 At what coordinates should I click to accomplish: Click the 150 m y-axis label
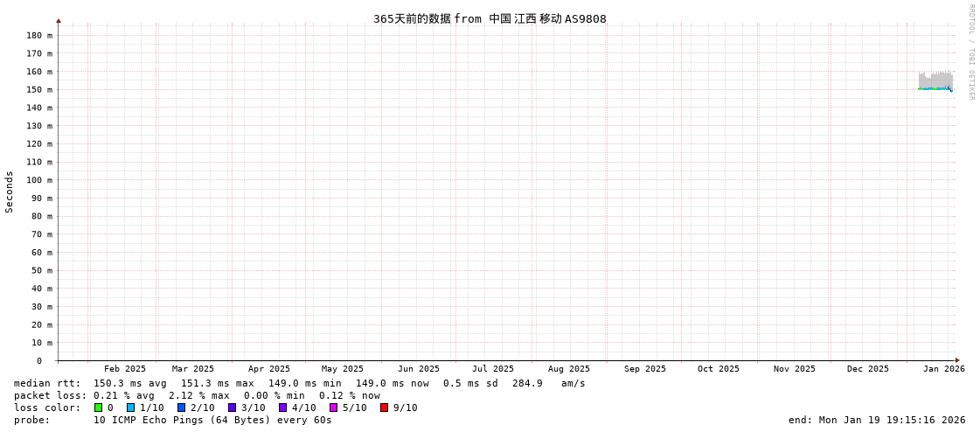[38, 89]
